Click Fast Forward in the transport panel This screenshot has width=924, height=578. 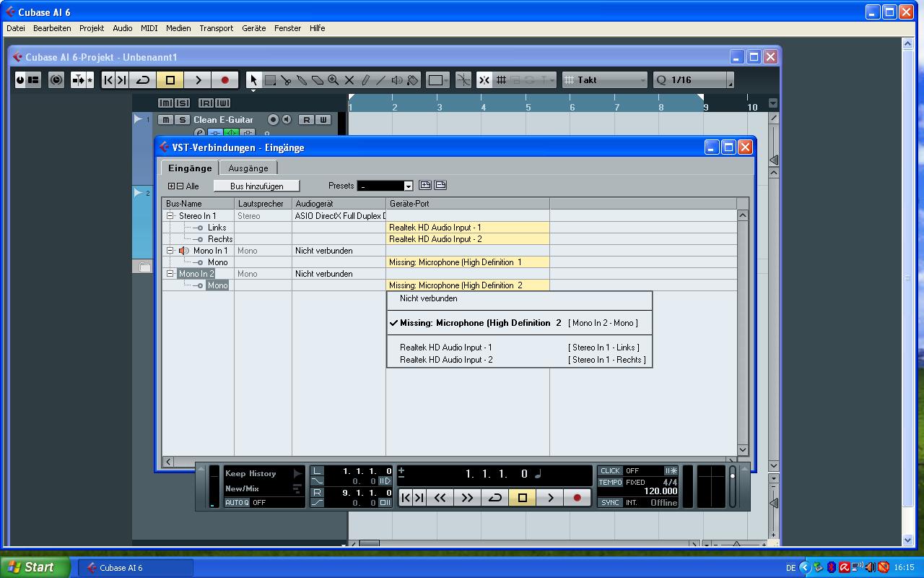(467, 498)
